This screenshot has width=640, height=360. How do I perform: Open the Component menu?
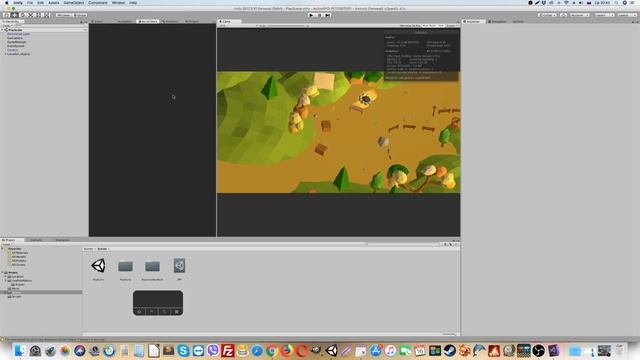pos(98,2)
